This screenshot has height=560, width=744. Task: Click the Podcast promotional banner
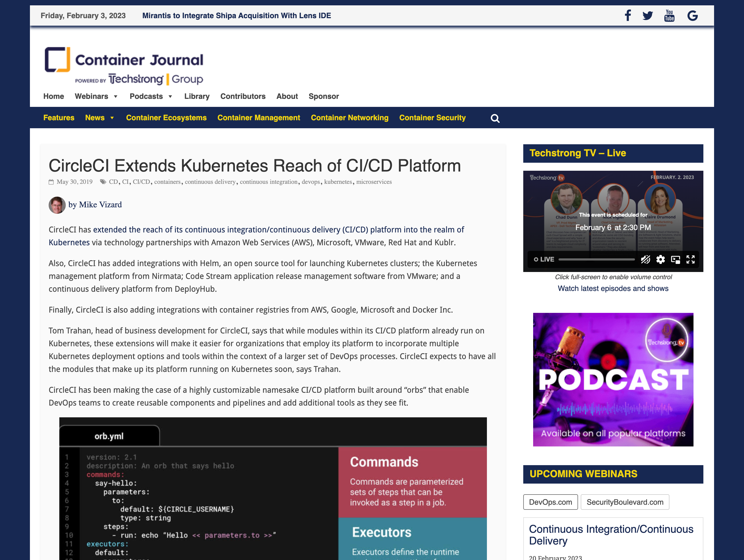click(x=613, y=379)
